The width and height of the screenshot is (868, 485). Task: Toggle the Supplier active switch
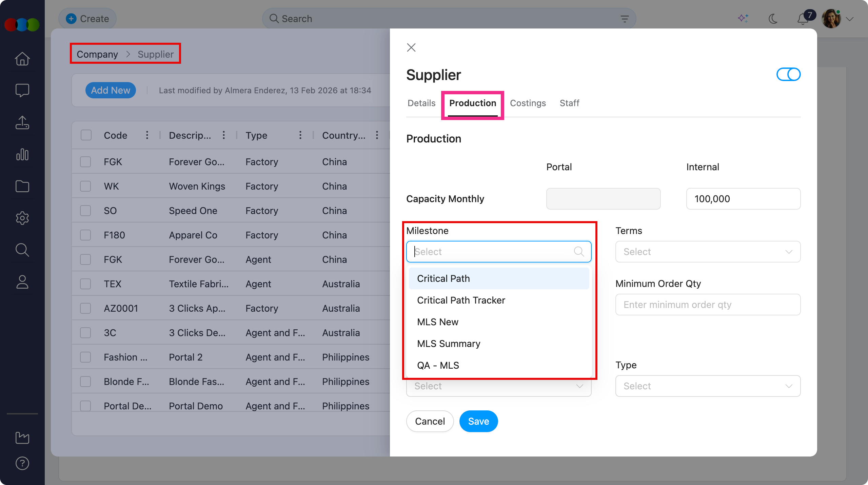pos(789,74)
